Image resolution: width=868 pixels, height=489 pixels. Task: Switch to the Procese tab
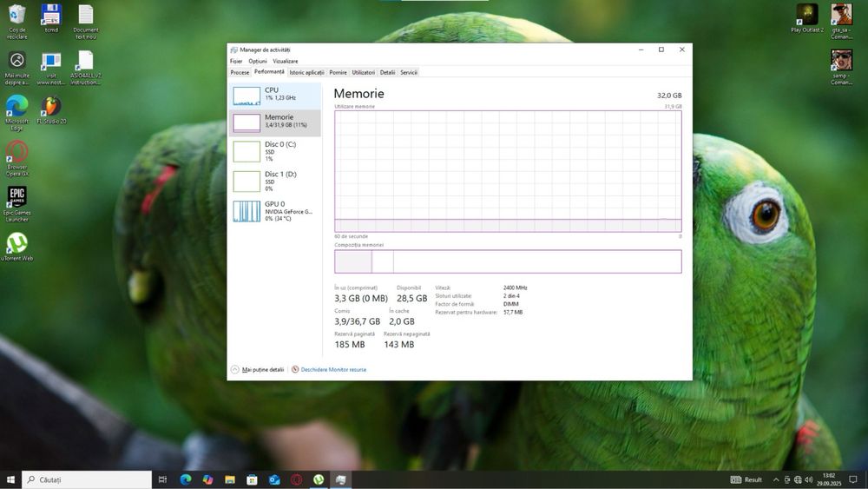[x=240, y=73]
